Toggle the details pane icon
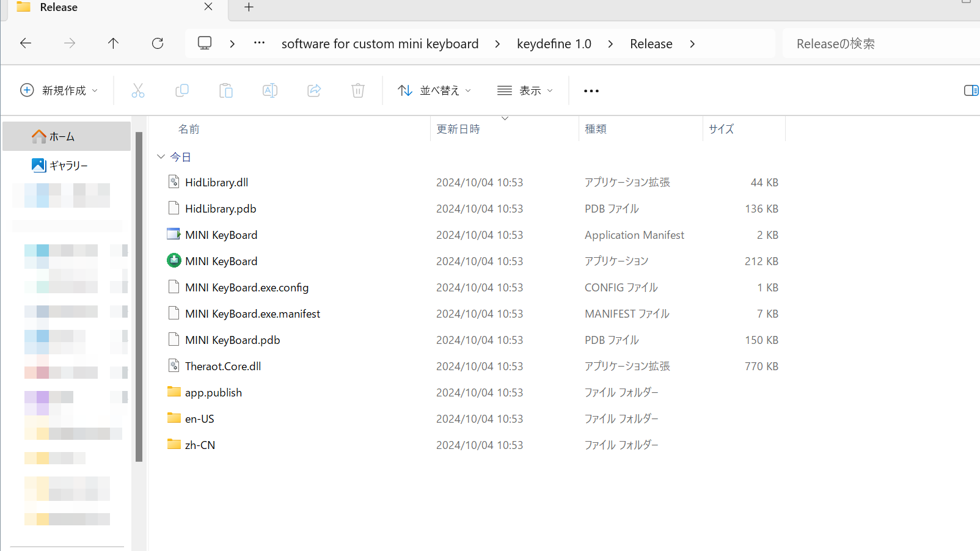 970,90
